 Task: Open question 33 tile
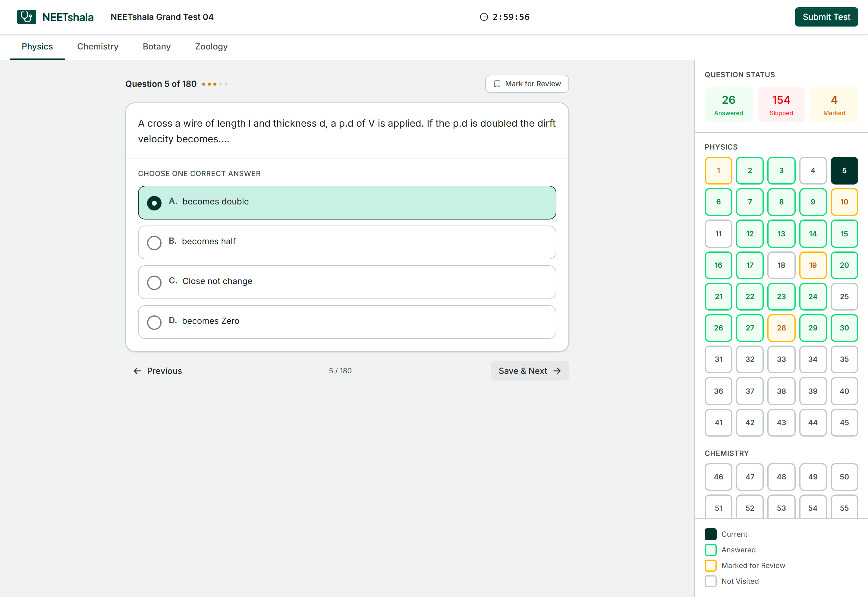[781, 359]
